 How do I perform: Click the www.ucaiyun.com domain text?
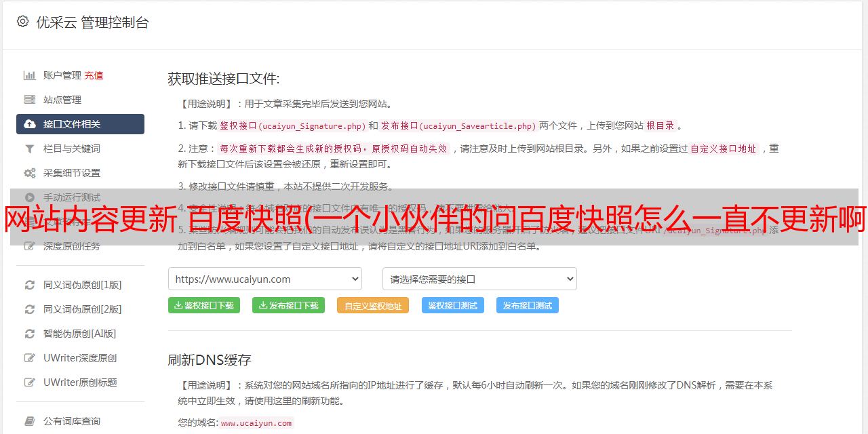point(256,423)
